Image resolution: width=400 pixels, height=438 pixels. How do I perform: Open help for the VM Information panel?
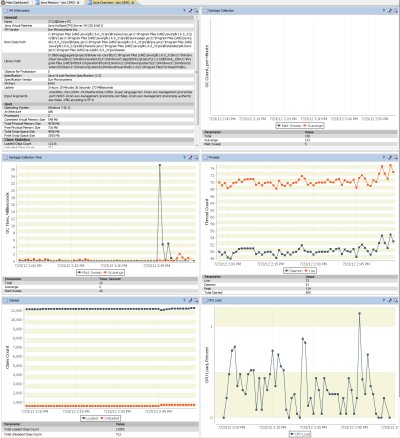click(184, 11)
